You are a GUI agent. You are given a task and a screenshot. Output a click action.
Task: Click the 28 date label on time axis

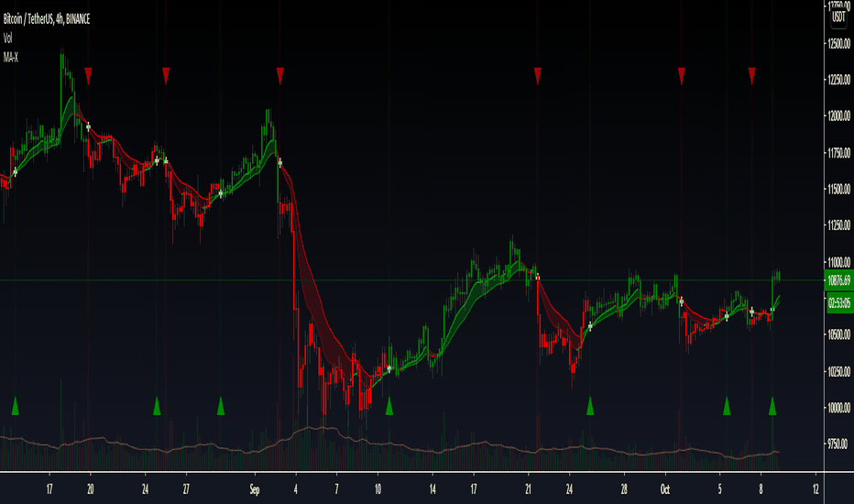624,489
